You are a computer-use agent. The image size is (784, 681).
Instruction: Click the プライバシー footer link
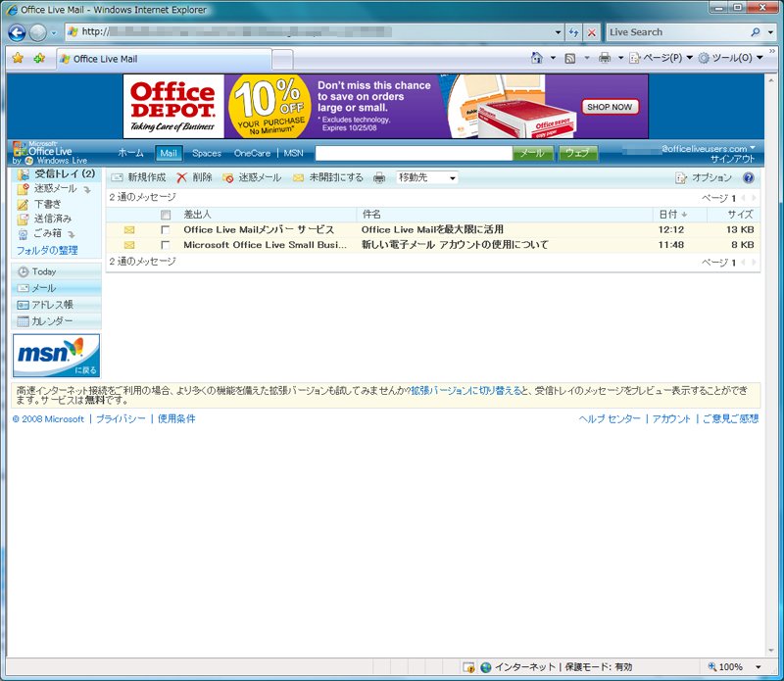click(121, 419)
